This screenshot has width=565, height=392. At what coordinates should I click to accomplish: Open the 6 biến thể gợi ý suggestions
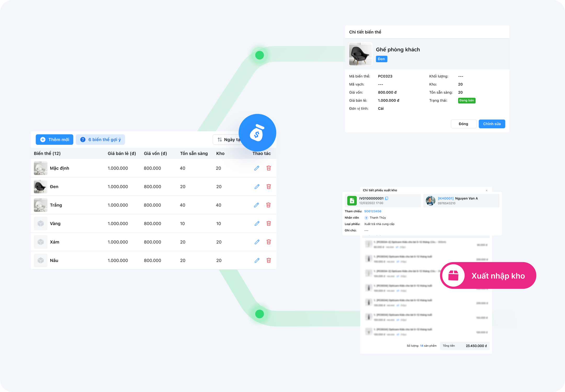[x=100, y=140]
